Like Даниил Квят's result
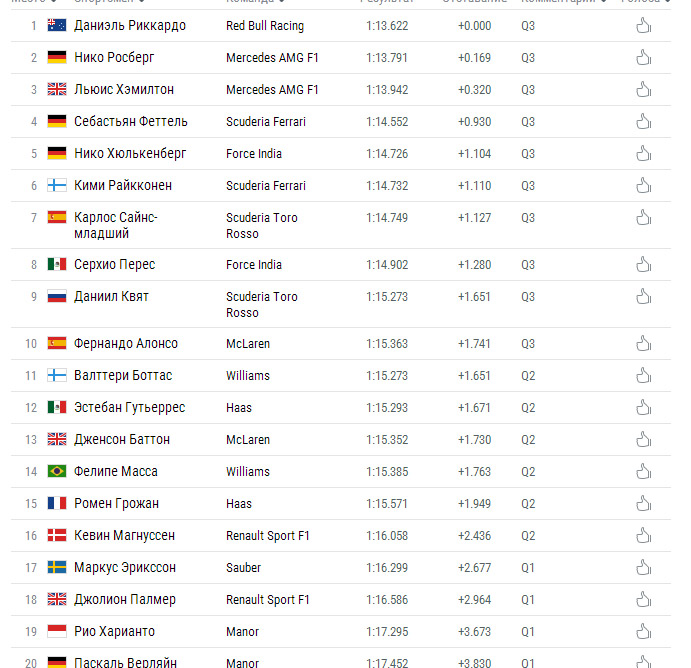The image size is (691, 668). (643, 297)
